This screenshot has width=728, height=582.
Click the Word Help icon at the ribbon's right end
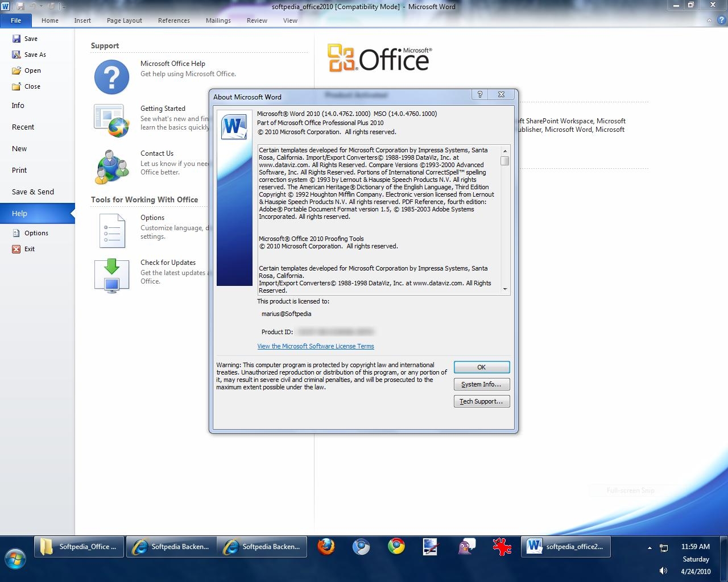[x=721, y=20]
